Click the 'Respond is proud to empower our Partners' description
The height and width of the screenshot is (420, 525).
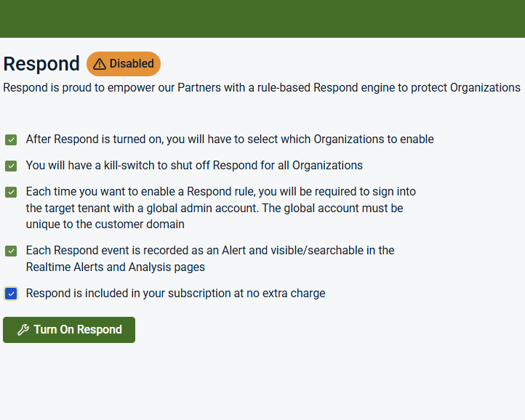click(262, 88)
